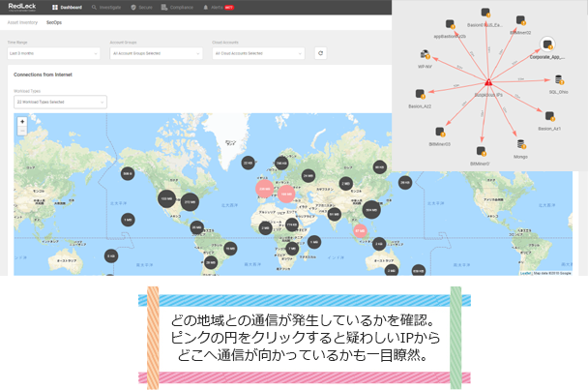Click the dark circle over Indonesia
The image size is (588, 390).
[379, 244]
